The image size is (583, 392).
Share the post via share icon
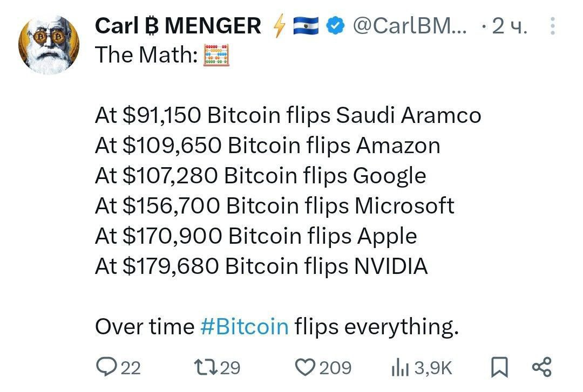(542, 367)
